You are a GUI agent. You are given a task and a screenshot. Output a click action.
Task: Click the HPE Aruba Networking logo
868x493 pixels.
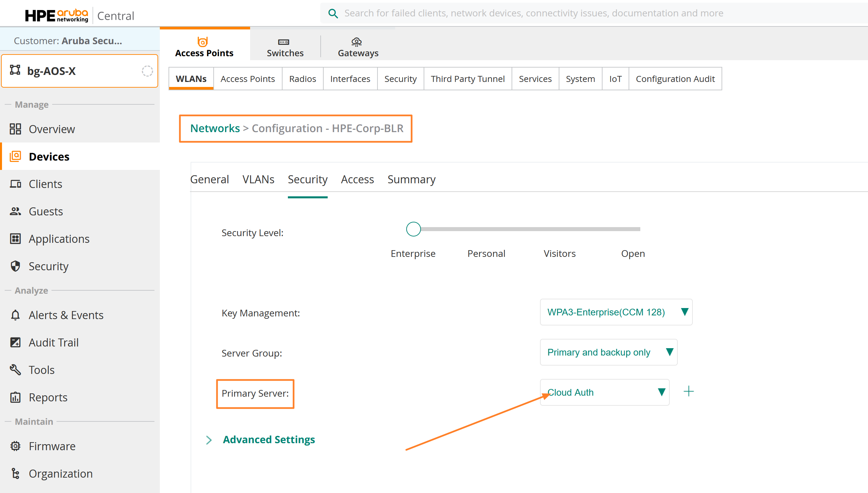(x=57, y=15)
